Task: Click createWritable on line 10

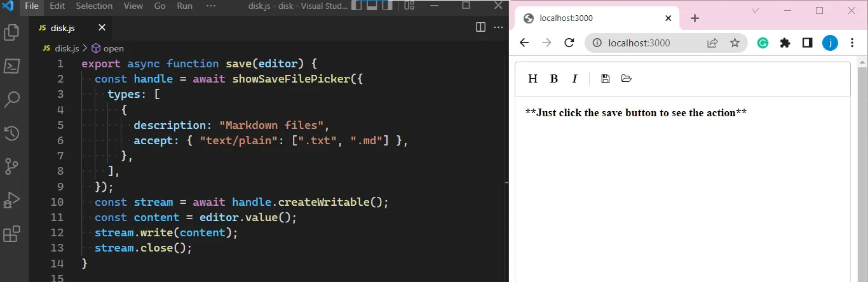Action: (x=324, y=202)
